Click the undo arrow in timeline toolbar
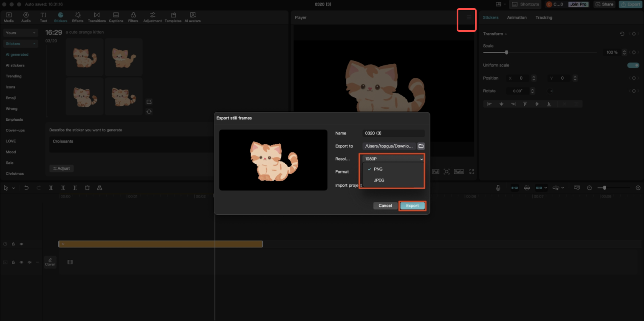Image resolution: width=644 pixels, height=321 pixels. click(x=26, y=187)
